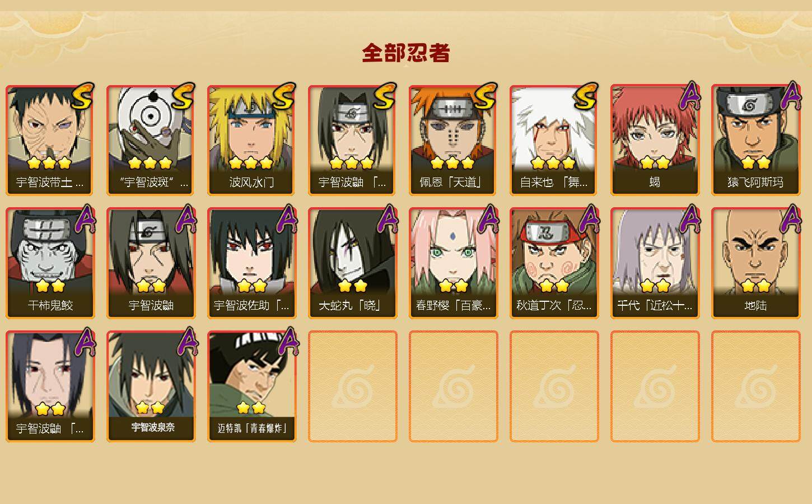Click the three stars on 波风水门 card
The image size is (812, 504).
[251, 163]
